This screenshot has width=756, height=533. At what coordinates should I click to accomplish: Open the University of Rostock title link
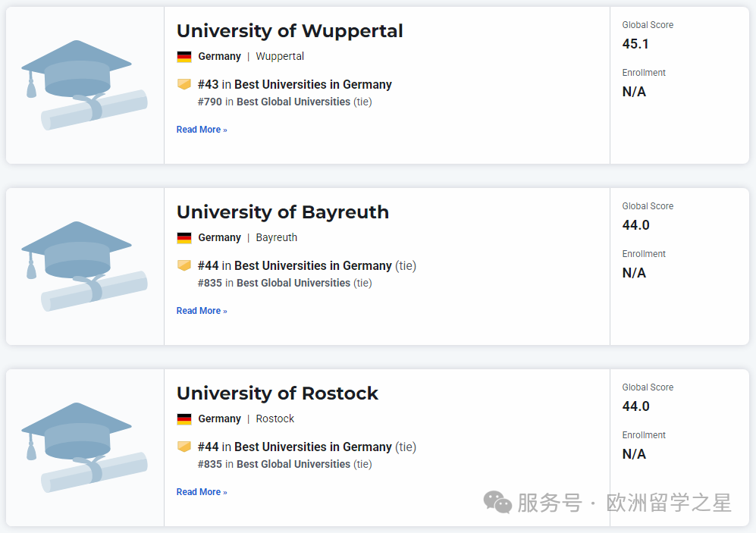(x=278, y=393)
